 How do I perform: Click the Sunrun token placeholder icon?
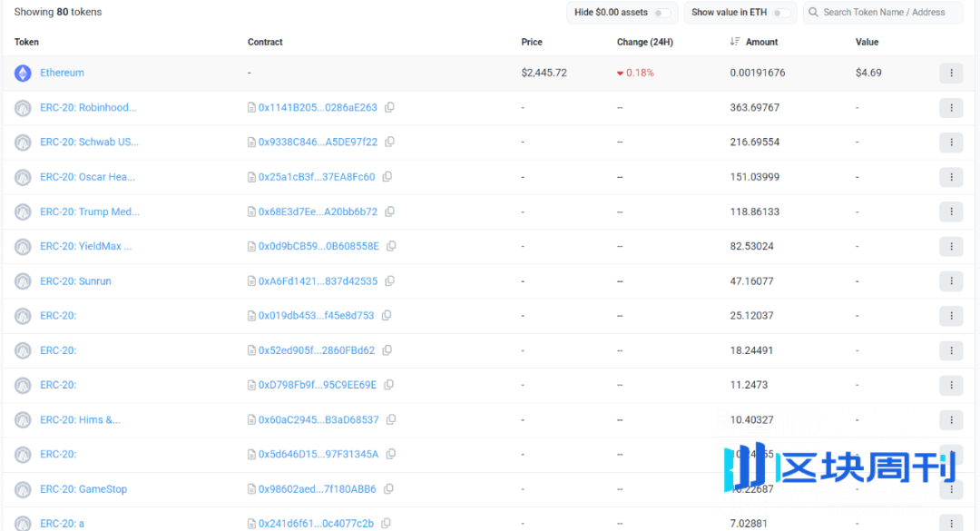click(x=23, y=281)
